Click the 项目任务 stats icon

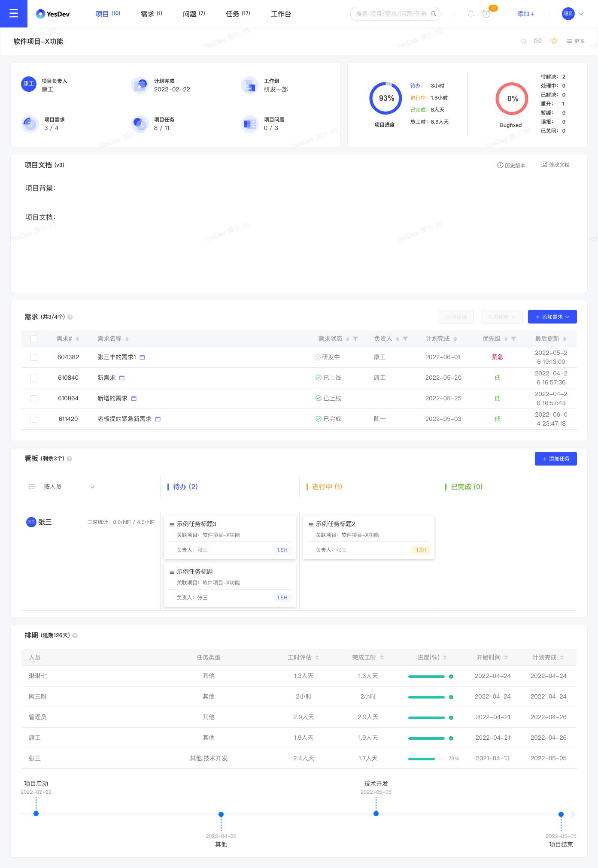[x=140, y=124]
